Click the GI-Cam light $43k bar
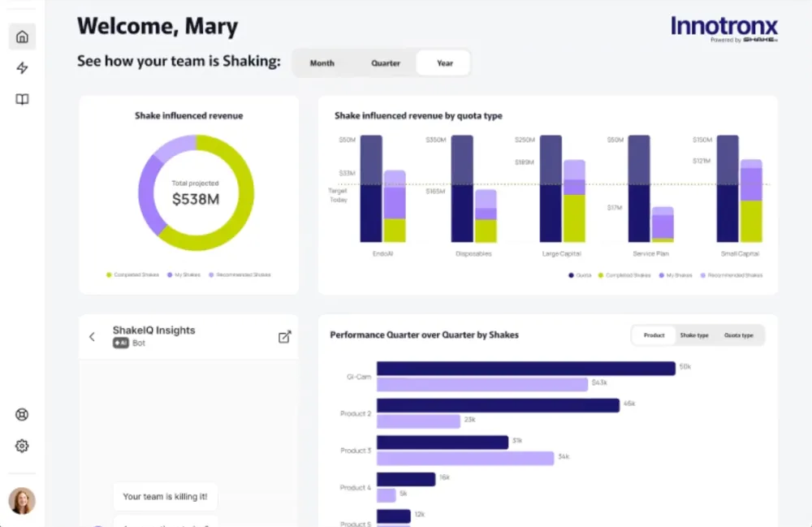This screenshot has height=527, width=812. [482, 384]
